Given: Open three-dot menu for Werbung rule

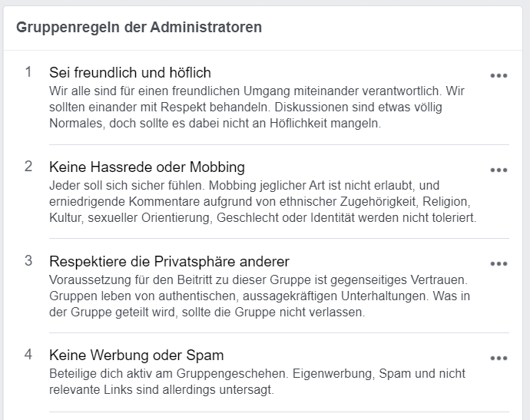Looking at the screenshot, I should click(499, 358).
